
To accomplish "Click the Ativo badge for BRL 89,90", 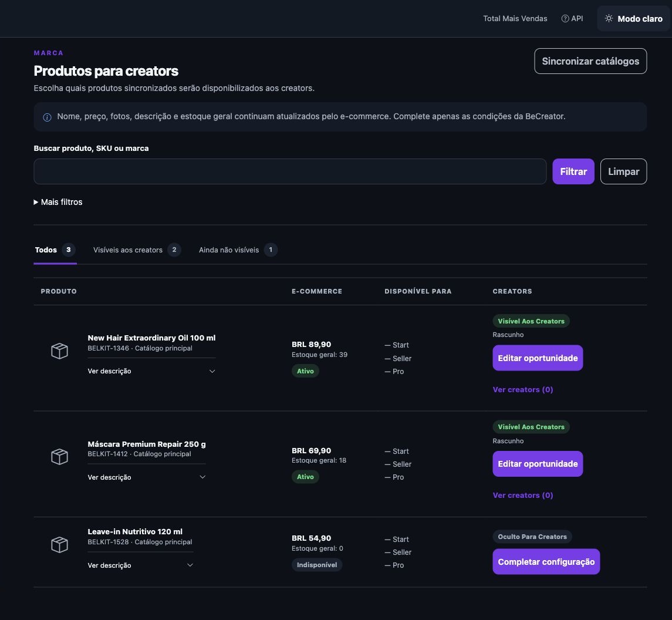I will [x=305, y=371].
